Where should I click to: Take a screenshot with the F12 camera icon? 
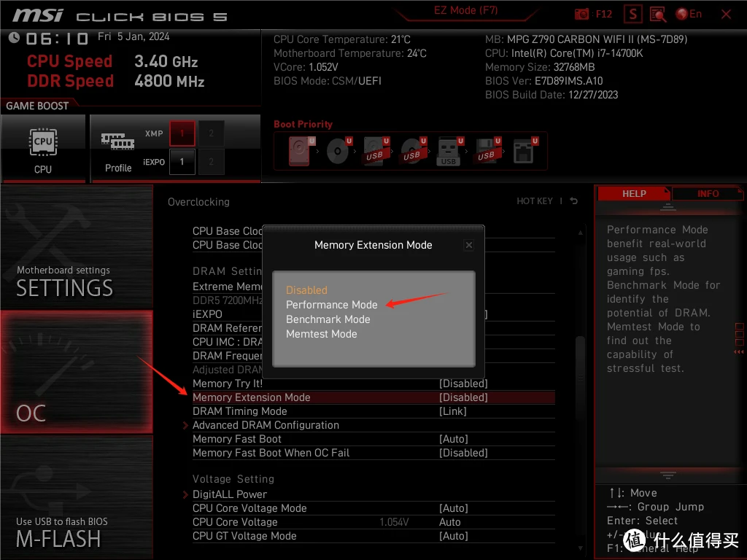(x=581, y=15)
